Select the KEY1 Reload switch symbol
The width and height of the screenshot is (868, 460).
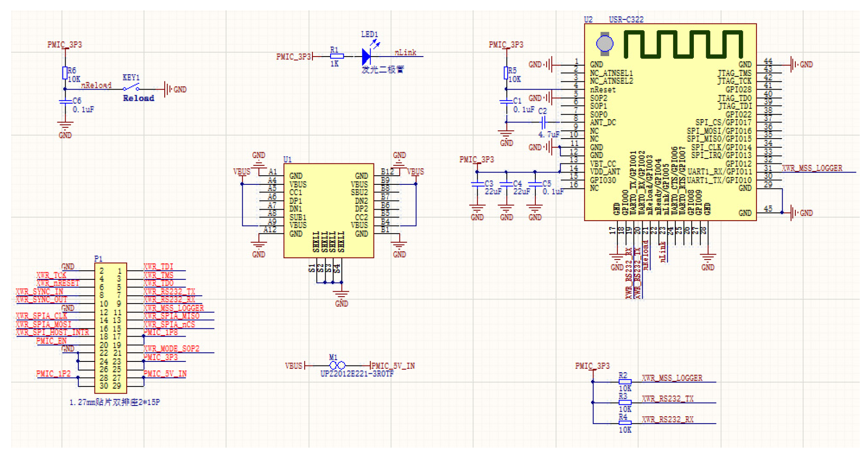click(131, 87)
